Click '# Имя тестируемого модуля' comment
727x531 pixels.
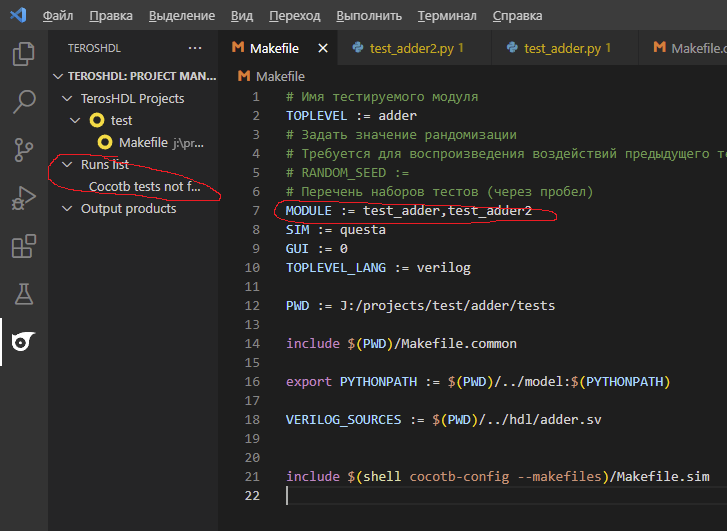pyautogui.click(x=382, y=96)
